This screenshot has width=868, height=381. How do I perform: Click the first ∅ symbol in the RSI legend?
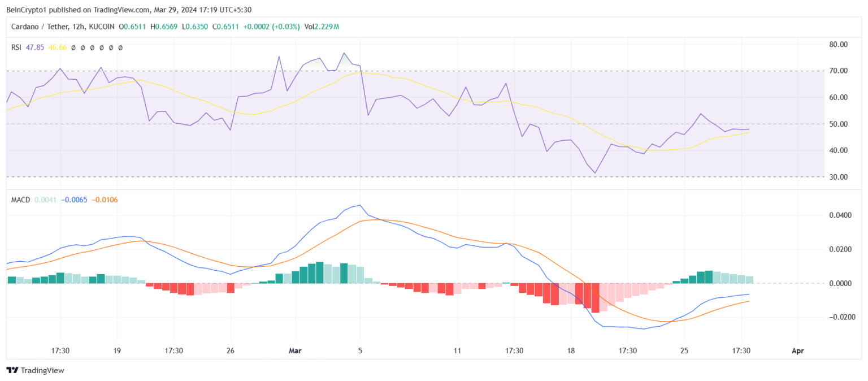tap(73, 48)
